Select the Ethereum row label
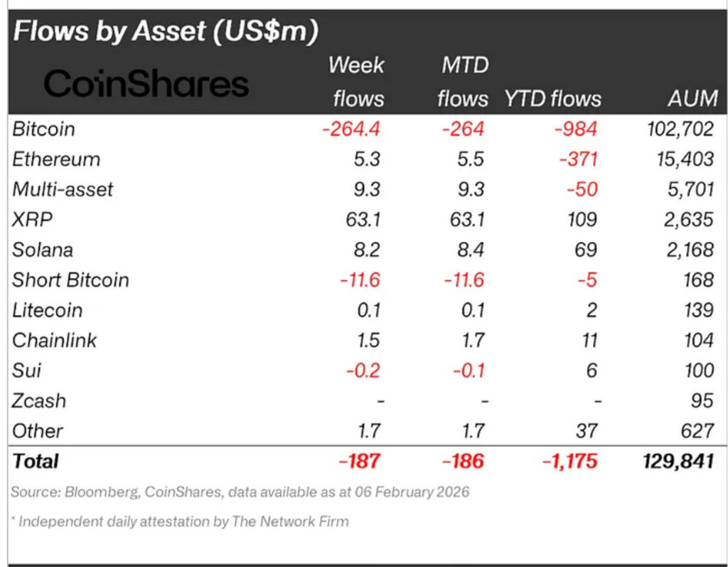 [x=56, y=159]
